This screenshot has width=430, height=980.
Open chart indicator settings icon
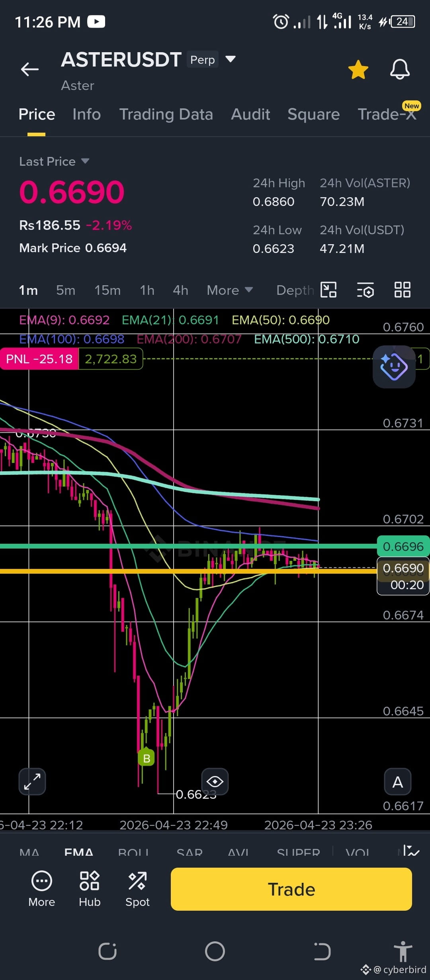coord(365,290)
